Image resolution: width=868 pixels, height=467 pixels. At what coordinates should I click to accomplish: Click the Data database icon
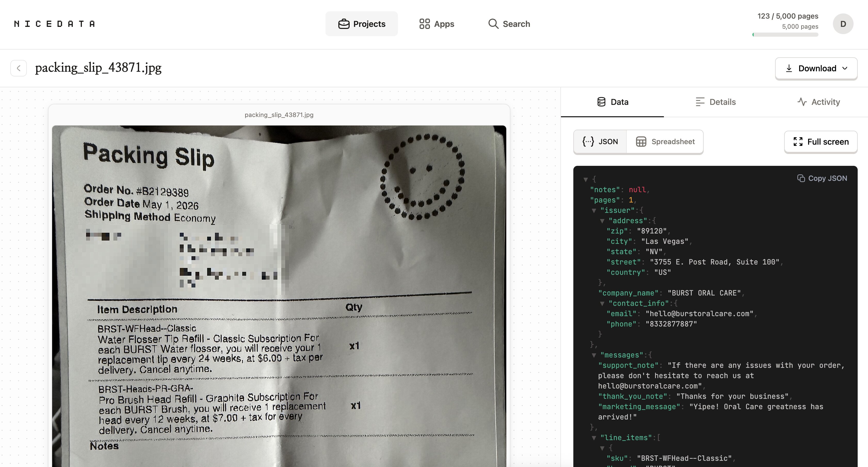pyautogui.click(x=601, y=102)
